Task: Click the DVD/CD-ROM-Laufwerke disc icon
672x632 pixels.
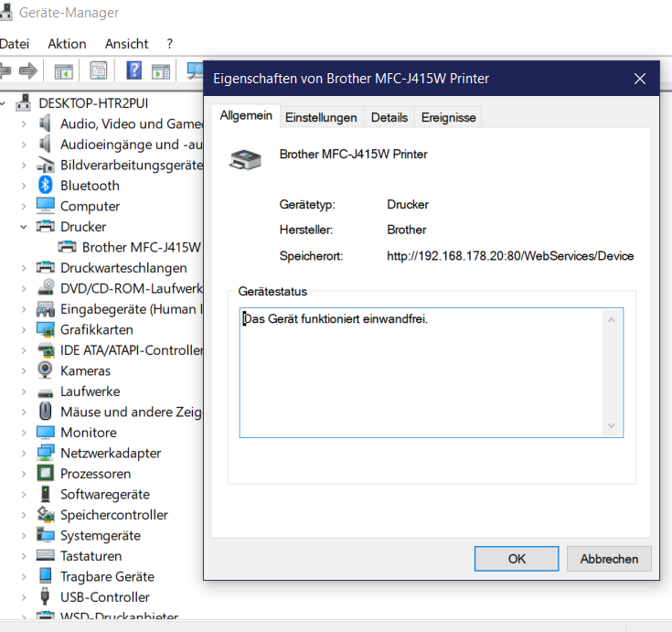Action: pyautogui.click(x=46, y=288)
